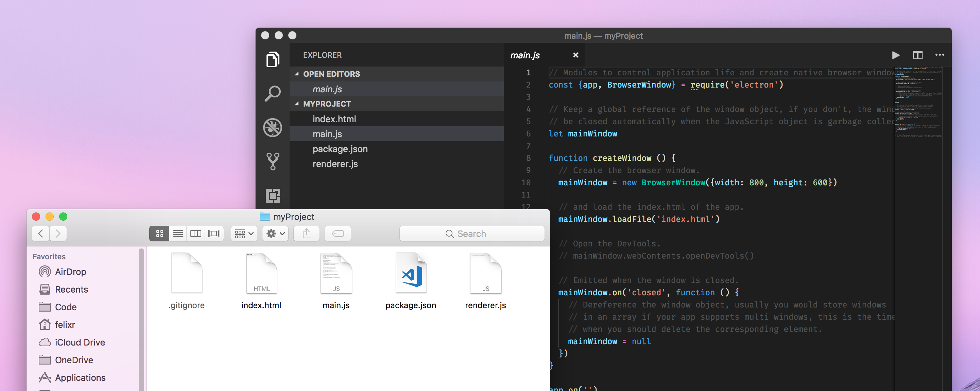Toggle Finder grid view layout
The width and height of the screenshot is (980, 391).
(x=159, y=233)
